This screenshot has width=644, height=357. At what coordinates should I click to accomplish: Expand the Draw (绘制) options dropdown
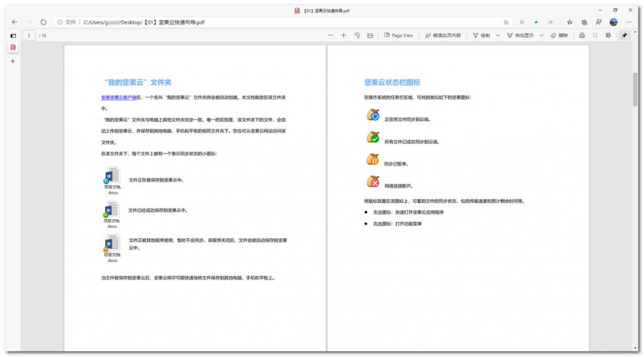497,35
